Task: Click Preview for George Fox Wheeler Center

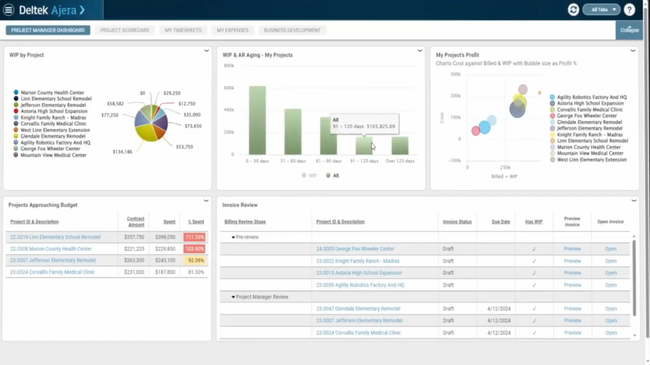Action: [572, 249]
